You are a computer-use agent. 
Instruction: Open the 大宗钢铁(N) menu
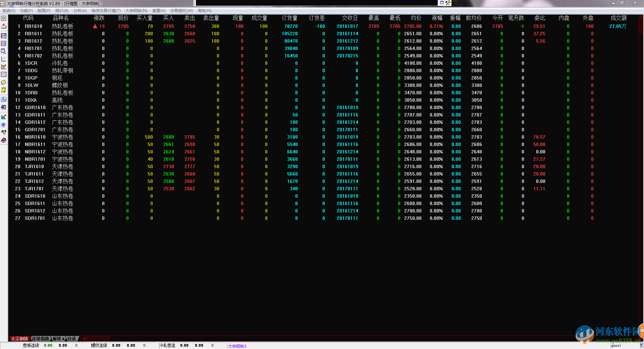click(x=137, y=11)
